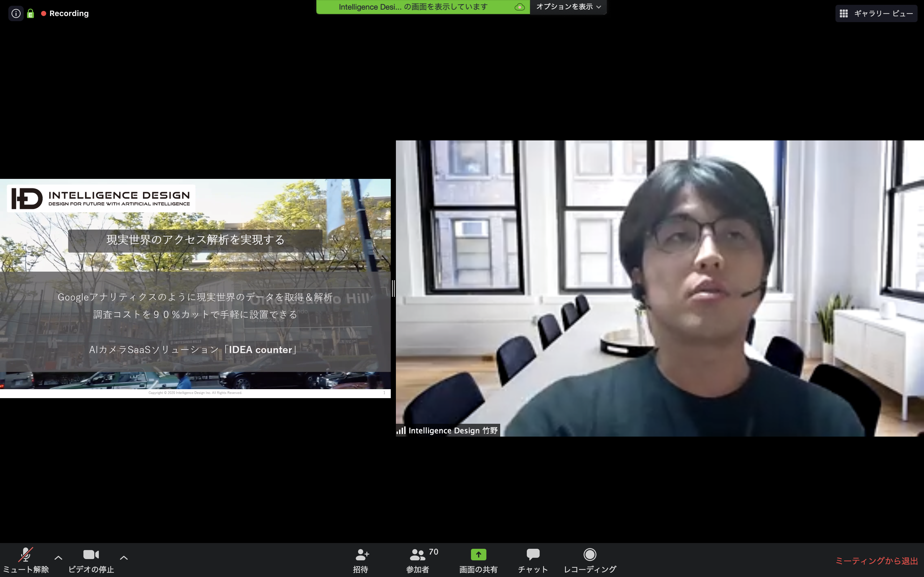Image resolution: width=924 pixels, height=577 pixels.
Task: Expand video options chevron beside camera
Action: click(124, 557)
